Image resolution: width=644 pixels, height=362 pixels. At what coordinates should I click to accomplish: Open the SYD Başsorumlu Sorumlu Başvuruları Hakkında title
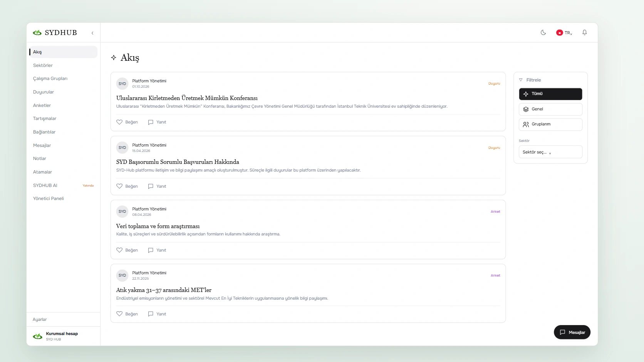(178, 162)
